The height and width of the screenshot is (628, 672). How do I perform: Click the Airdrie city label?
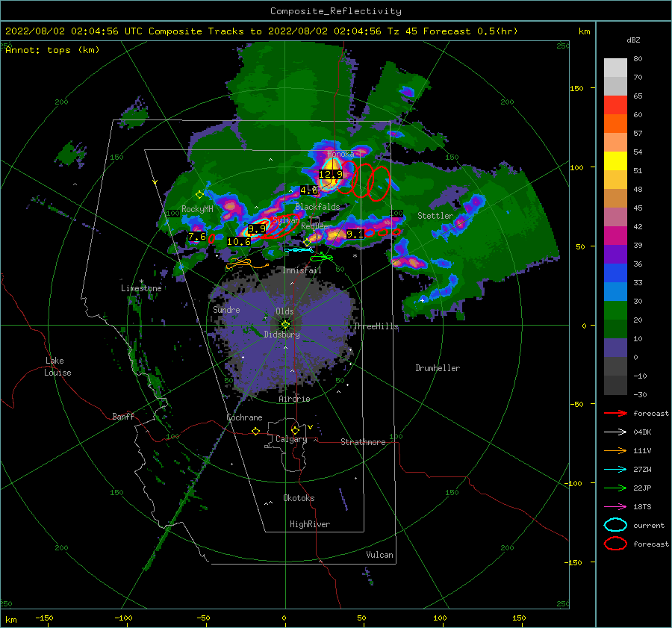tap(294, 399)
